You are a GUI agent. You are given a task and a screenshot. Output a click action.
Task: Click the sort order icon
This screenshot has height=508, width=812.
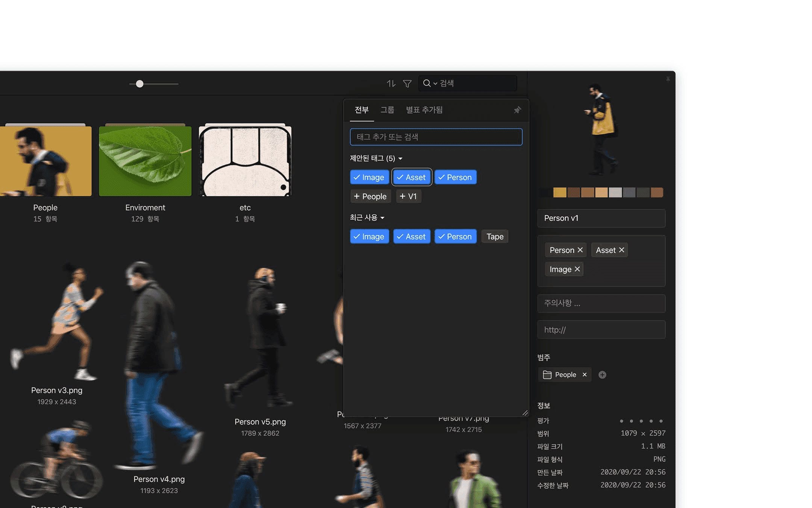click(391, 83)
